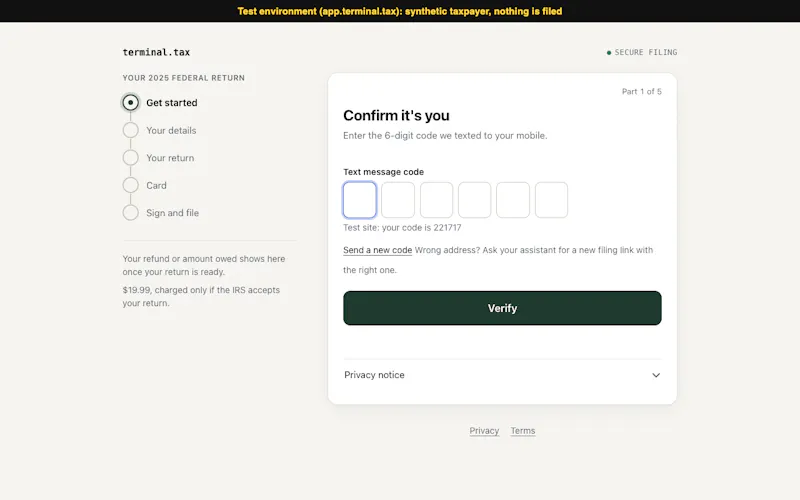Image resolution: width=800 pixels, height=500 pixels.
Task: Select the Sign and file step circle
Action: (x=131, y=213)
